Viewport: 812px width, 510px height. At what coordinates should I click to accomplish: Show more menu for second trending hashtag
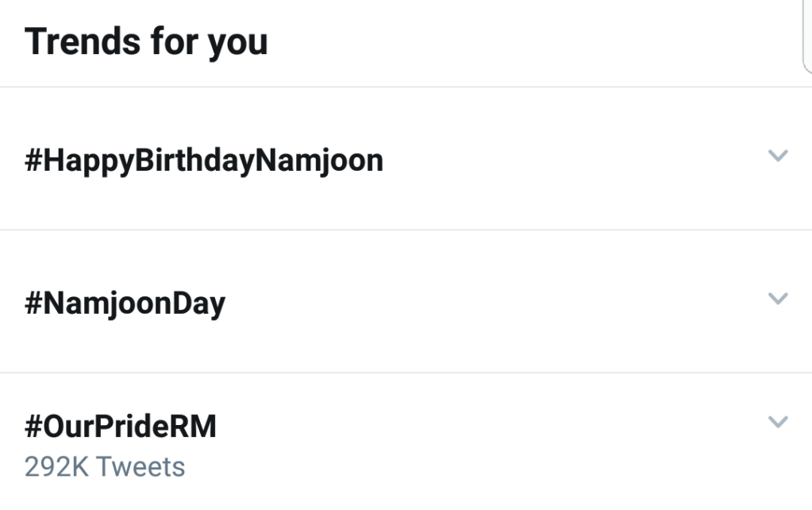click(x=778, y=299)
